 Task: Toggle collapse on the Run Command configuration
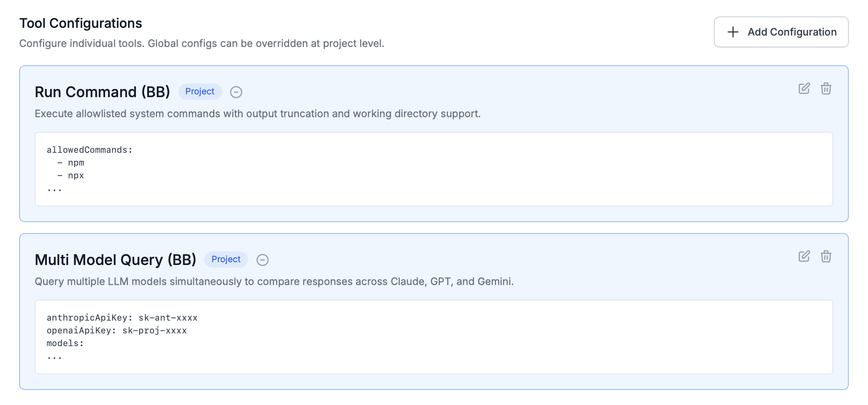[236, 92]
